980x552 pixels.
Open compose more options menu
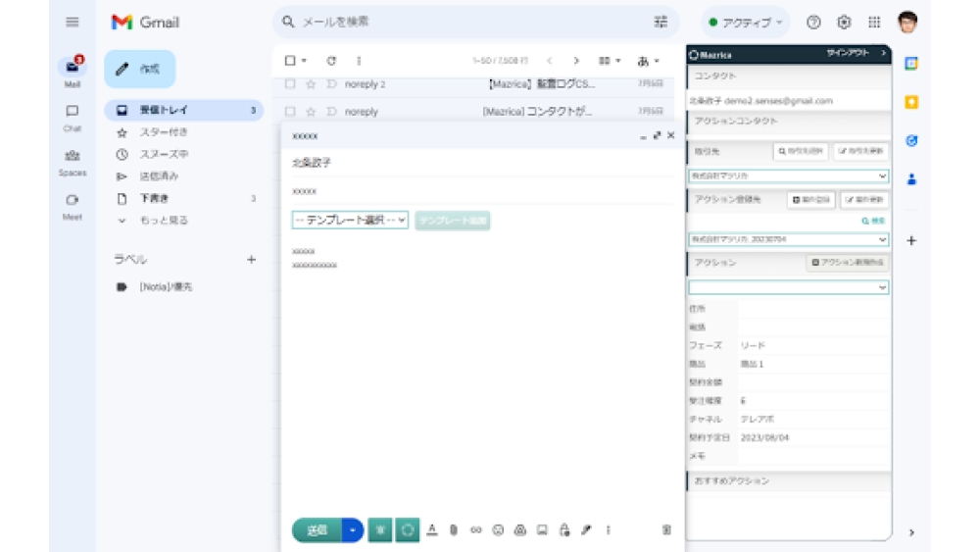click(609, 530)
